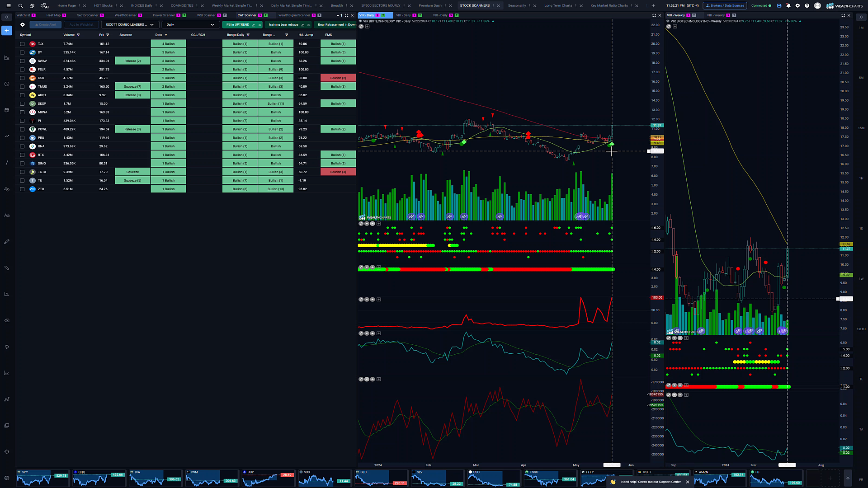Click the Add to Watchlist button
This screenshot has width=868, height=488.
(81, 24)
